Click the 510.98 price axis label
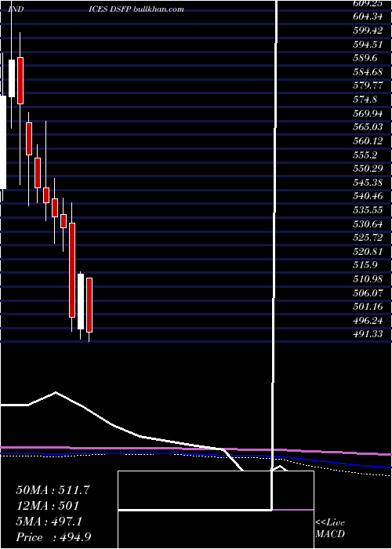 click(x=368, y=278)
